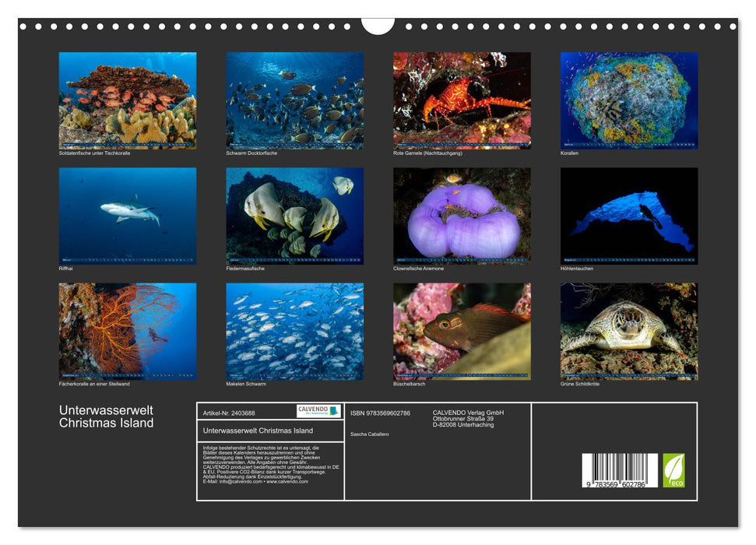756x545 pixels.
Task: Click the caption 'Schwarm Doktorfische'
Action: [x=251, y=153]
